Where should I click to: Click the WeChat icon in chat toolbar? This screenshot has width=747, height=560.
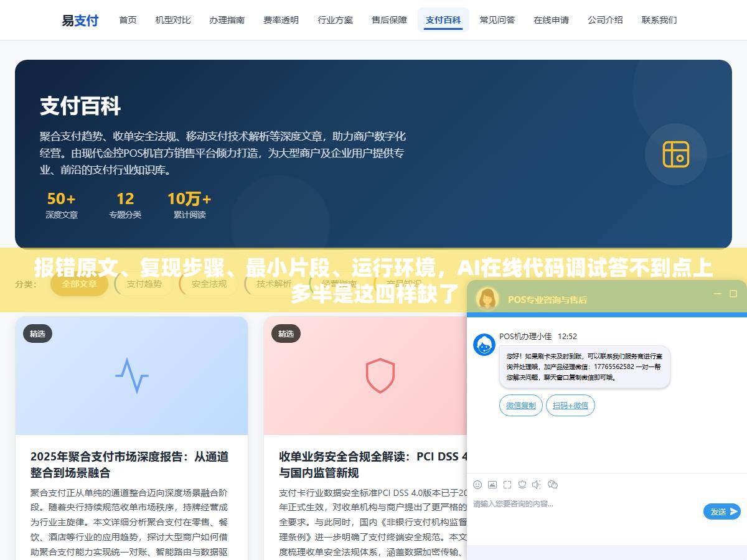(552, 484)
